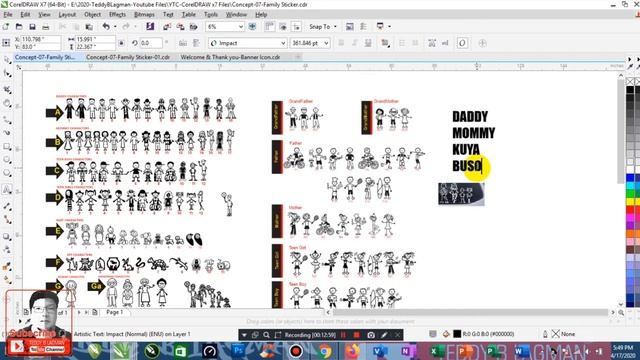Image resolution: width=640 pixels, height=360 pixels.
Task: Open the File menu
Action: pyautogui.click(x=8, y=14)
